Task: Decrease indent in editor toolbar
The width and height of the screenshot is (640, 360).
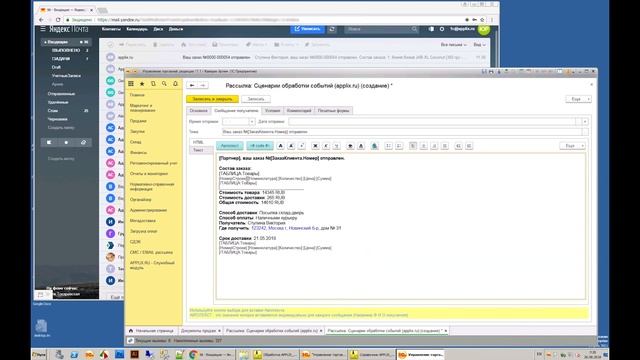Action: (x=458, y=146)
